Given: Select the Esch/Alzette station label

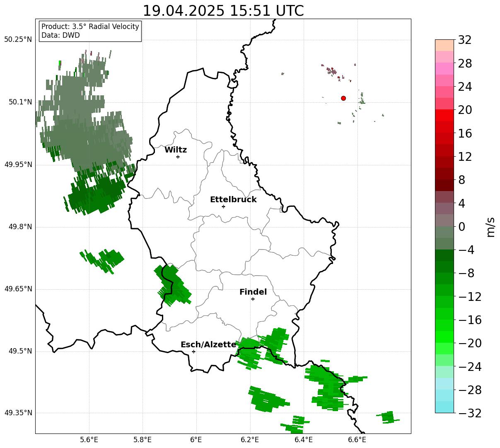Looking at the screenshot, I should click(208, 345).
